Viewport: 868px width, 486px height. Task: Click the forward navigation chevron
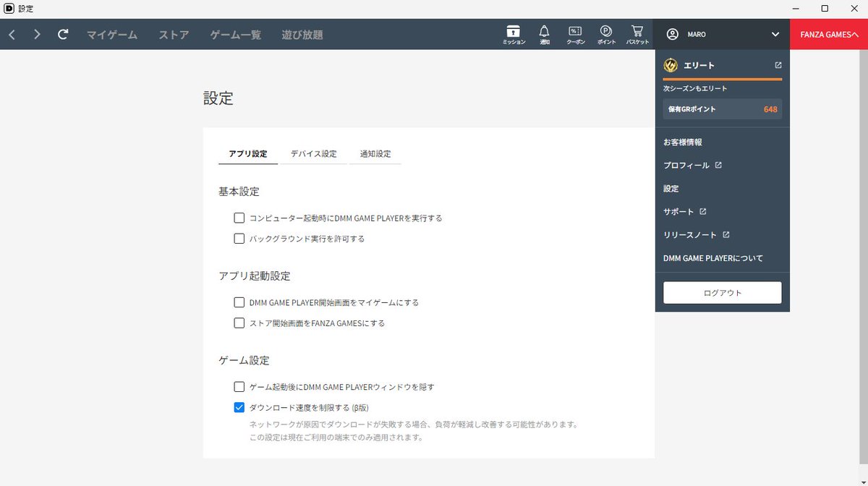tap(36, 34)
